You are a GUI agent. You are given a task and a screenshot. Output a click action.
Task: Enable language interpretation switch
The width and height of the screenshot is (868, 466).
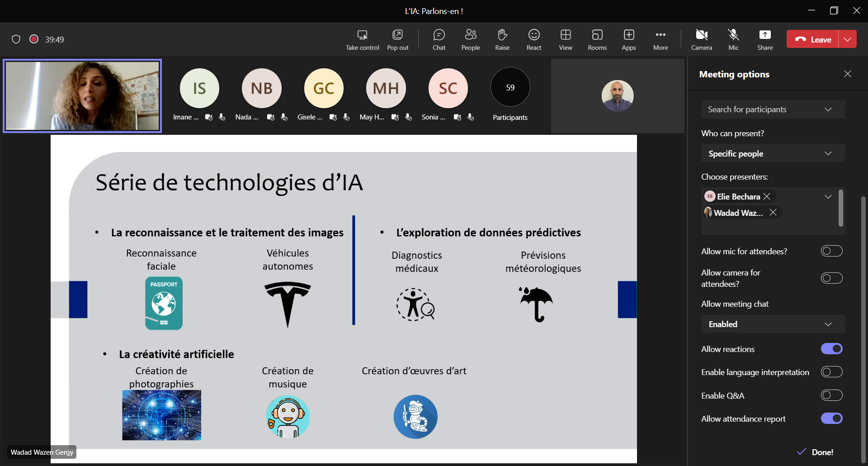pyautogui.click(x=832, y=372)
